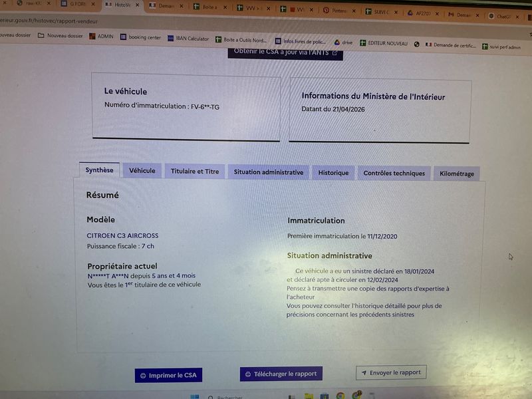Open the booking center bookmark

[x=140, y=37]
